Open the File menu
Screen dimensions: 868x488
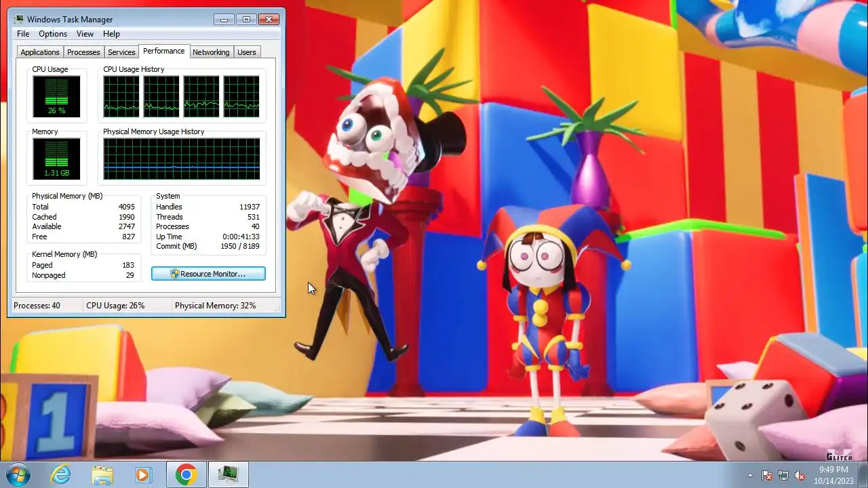pyautogui.click(x=23, y=34)
